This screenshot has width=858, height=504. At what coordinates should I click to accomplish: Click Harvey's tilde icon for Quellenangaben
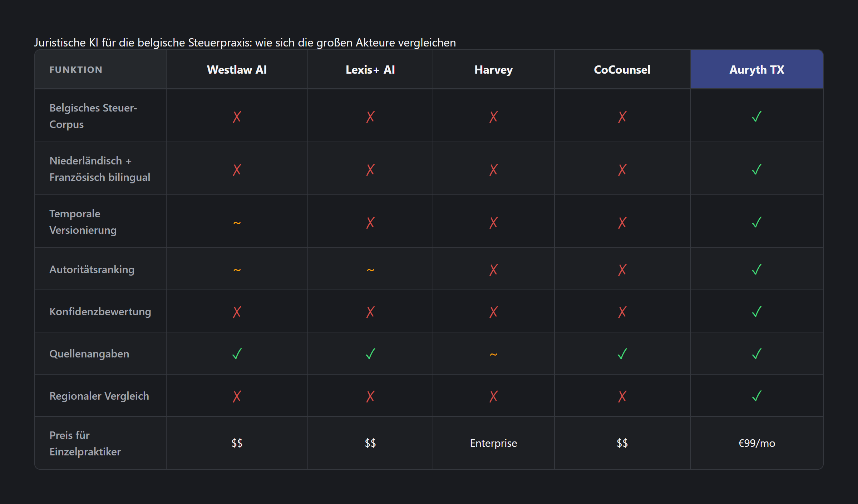point(493,354)
